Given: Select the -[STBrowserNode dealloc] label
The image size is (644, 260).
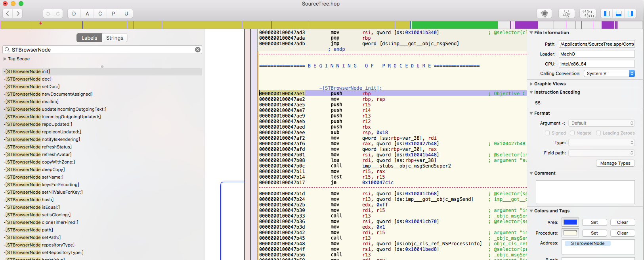Looking at the screenshot, I should (32, 102).
